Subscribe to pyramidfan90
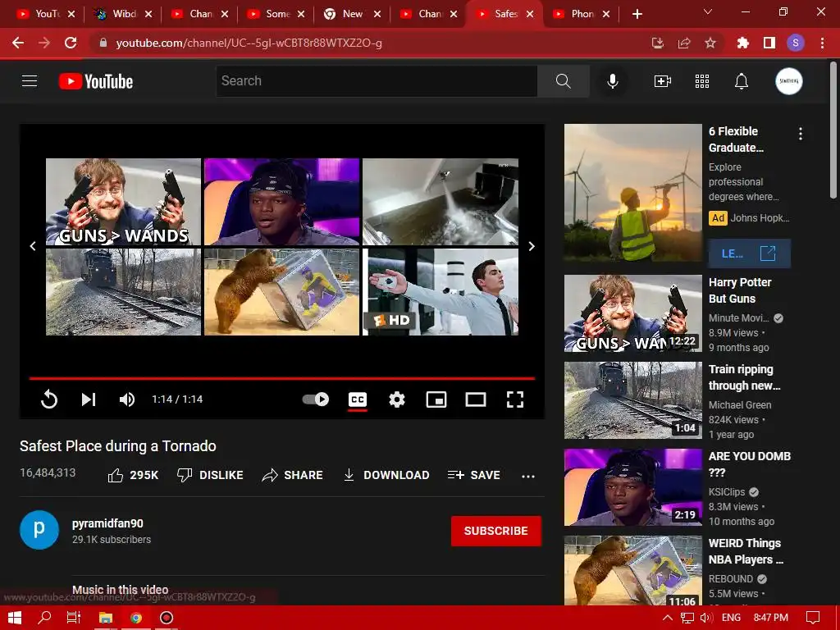The height and width of the screenshot is (630, 840). point(496,531)
